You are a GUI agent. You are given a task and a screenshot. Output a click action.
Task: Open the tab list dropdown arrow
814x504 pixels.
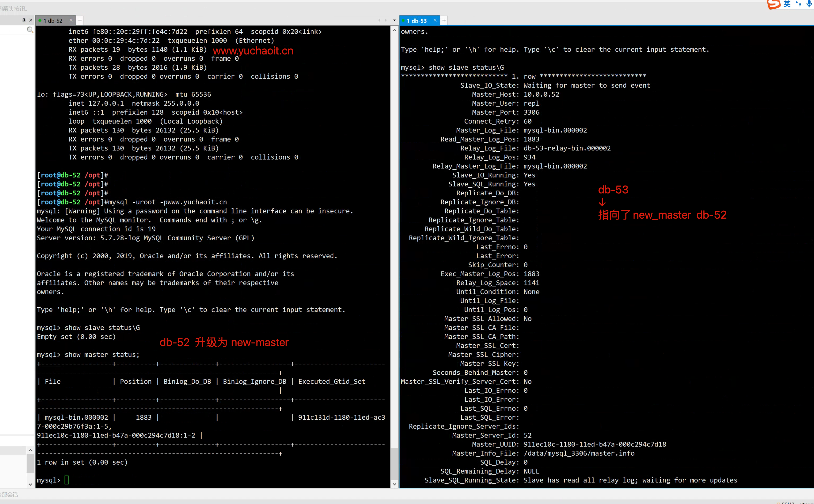[x=394, y=20]
